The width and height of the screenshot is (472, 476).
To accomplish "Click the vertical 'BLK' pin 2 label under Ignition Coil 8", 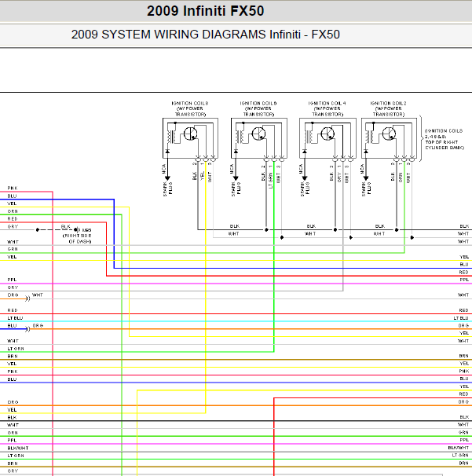I will (x=195, y=176).
